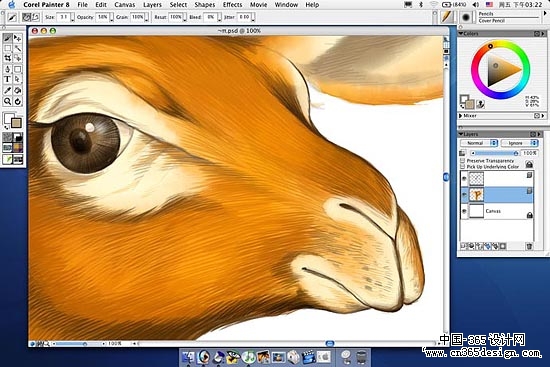550x367 pixels.
Task: Select the Layer Adjuster tool
Action: (18, 38)
